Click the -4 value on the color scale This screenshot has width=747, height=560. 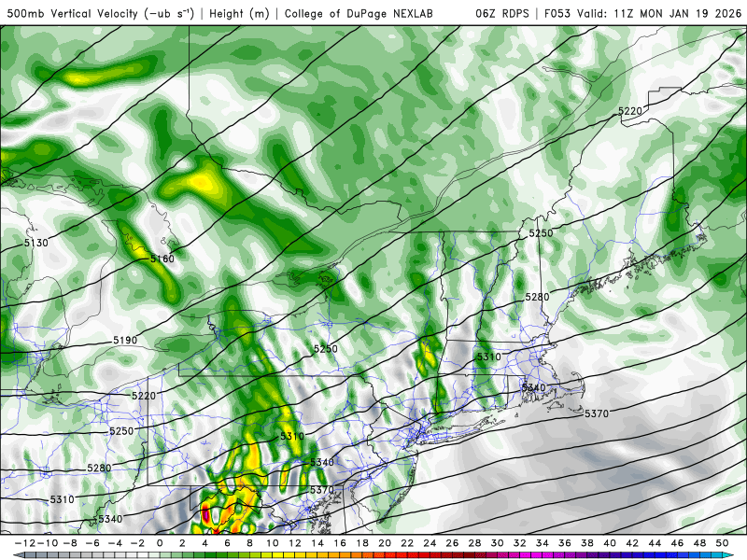pyautogui.click(x=115, y=543)
